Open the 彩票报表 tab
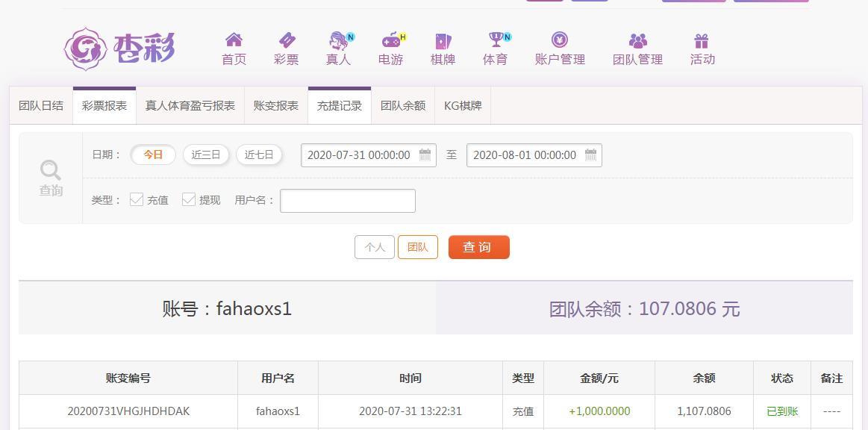 click(104, 106)
